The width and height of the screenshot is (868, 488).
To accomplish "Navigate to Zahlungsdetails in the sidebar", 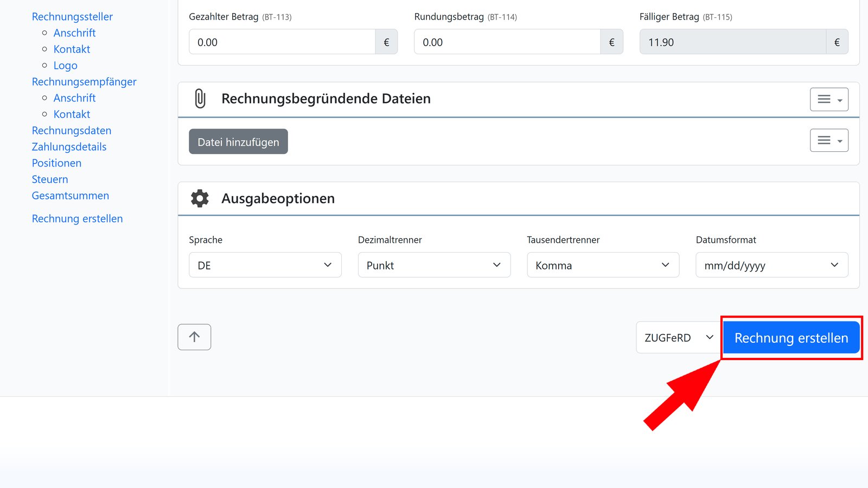I will tap(69, 146).
